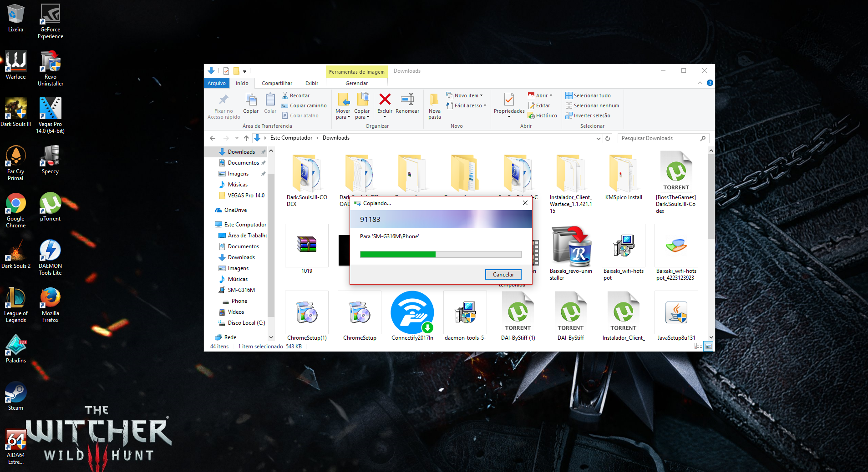868x472 pixels.
Task: Click Selecionar tudo
Action: (x=588, y=95)
